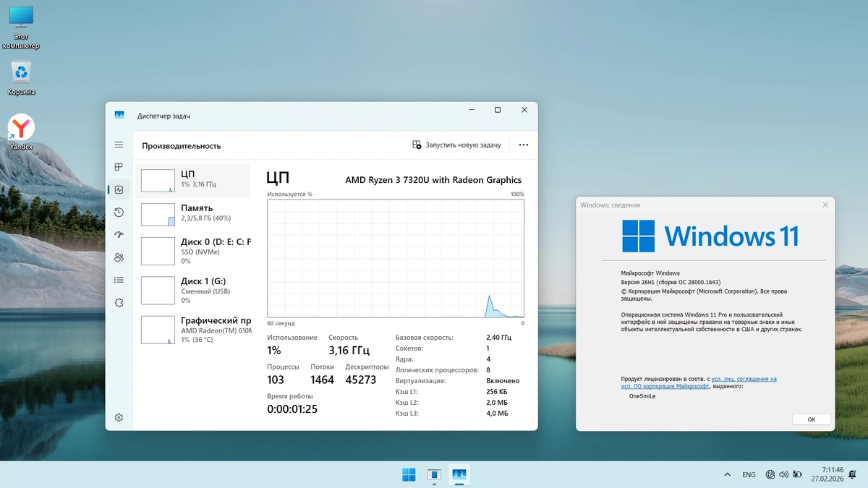Image resolution: width=868 pixels, height=488 pixels.
Task: Close the Windows: сведения dialog
Action: [x=825, y=205]
